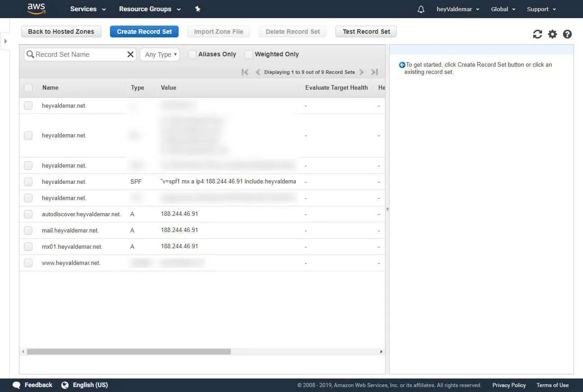583x392 pixels.
Task: Select the www.heyvaldemar.net. record name
Action: [71, 263]
